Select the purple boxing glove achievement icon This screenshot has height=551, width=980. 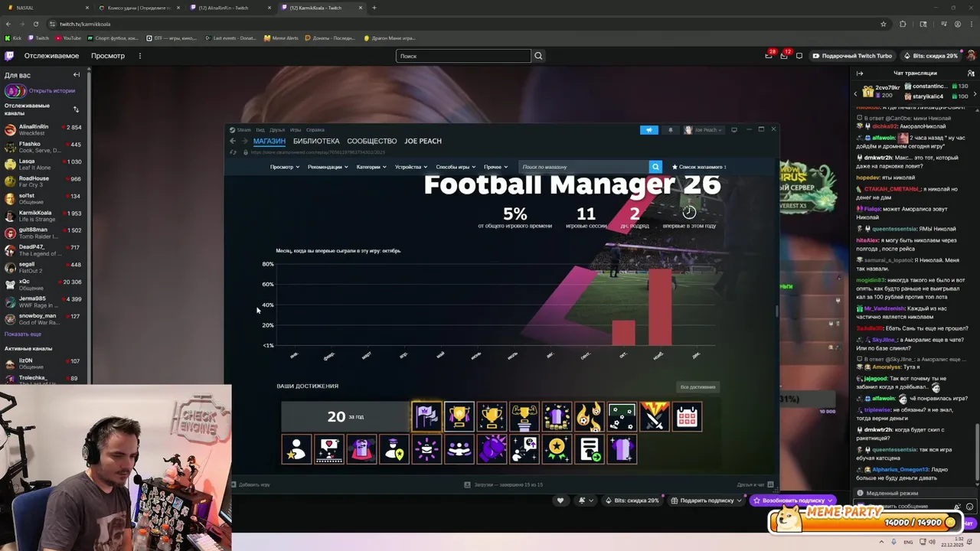click(492, 449)
